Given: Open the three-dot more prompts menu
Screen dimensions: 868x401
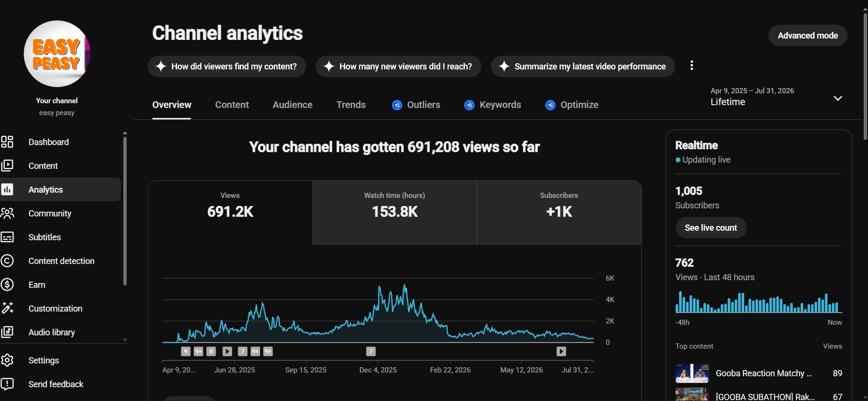Looking at the screenshot, I should point(691,66).
